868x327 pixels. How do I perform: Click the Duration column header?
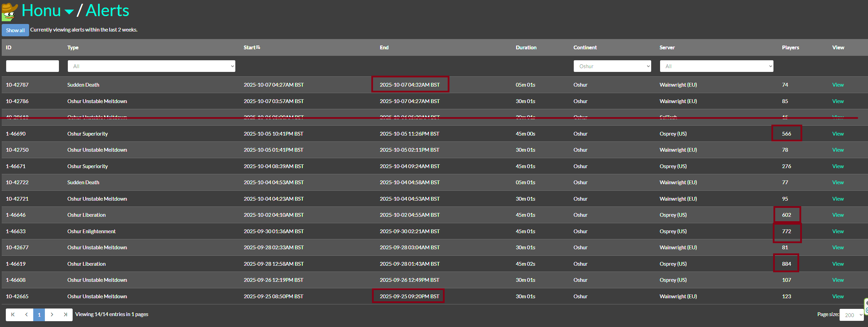pyautogui.click(x=526, y=48)
